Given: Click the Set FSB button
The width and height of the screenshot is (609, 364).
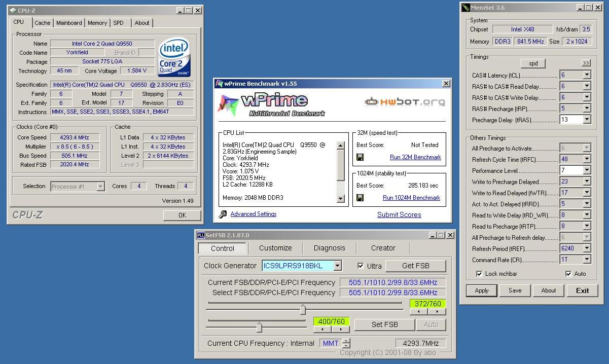Looking at the screenshot, I should pyautogui.click(x=385, y=324).
